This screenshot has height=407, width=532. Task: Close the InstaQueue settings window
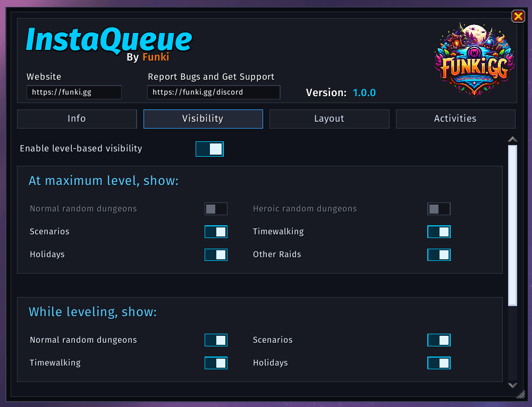[x=518, y=16]
